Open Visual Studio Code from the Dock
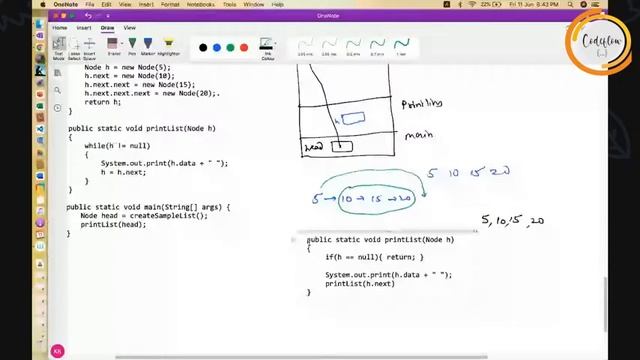640x360 pixels. click(x=40, y=129)
